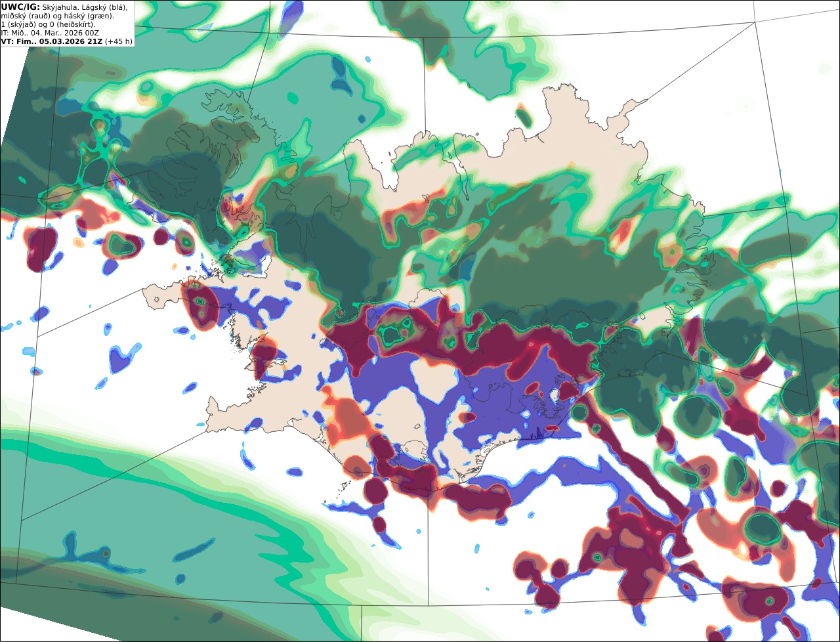Click the 'háský (græn)' legend text
This screenshot has width=840, height=642.
[90, 16]
